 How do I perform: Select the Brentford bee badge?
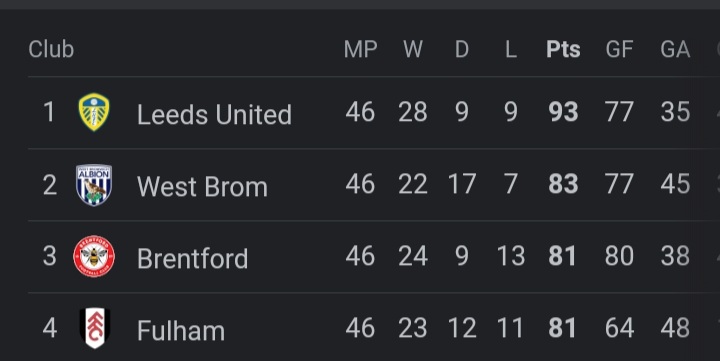click(x=94, y=256)
